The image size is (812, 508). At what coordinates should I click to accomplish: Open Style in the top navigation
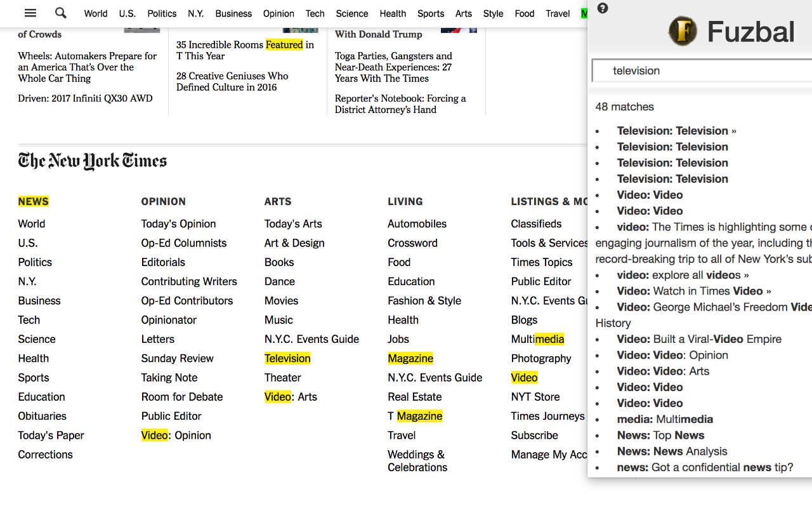(x=493, y=13)
